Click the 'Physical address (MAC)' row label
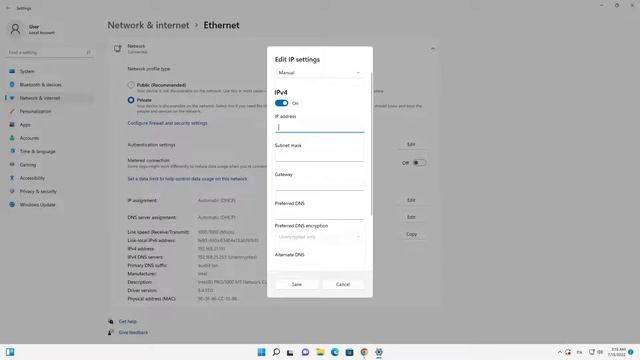The image size is (640, 360). point(151,299)
